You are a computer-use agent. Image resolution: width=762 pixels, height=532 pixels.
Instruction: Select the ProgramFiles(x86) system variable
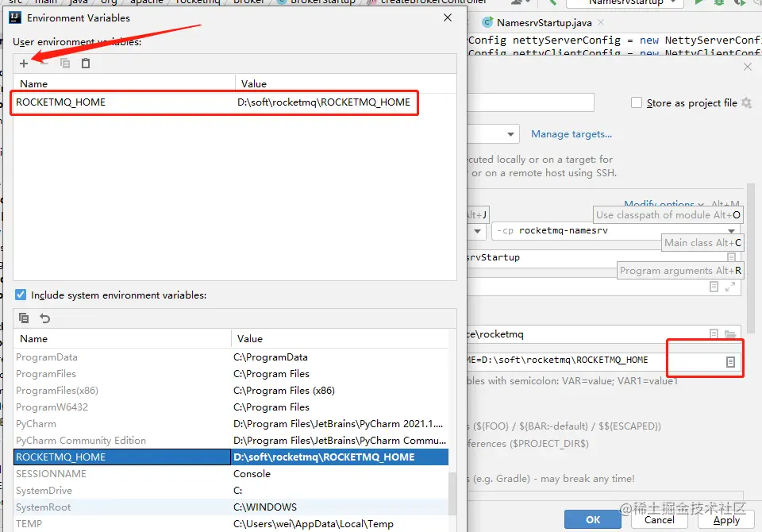coord(231,390)
